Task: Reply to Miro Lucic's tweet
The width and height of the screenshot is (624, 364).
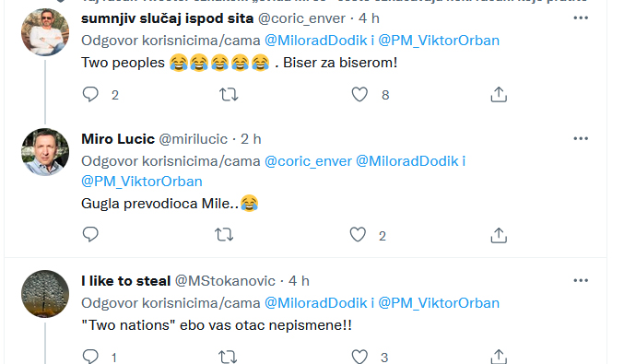Action: (90, 235)
